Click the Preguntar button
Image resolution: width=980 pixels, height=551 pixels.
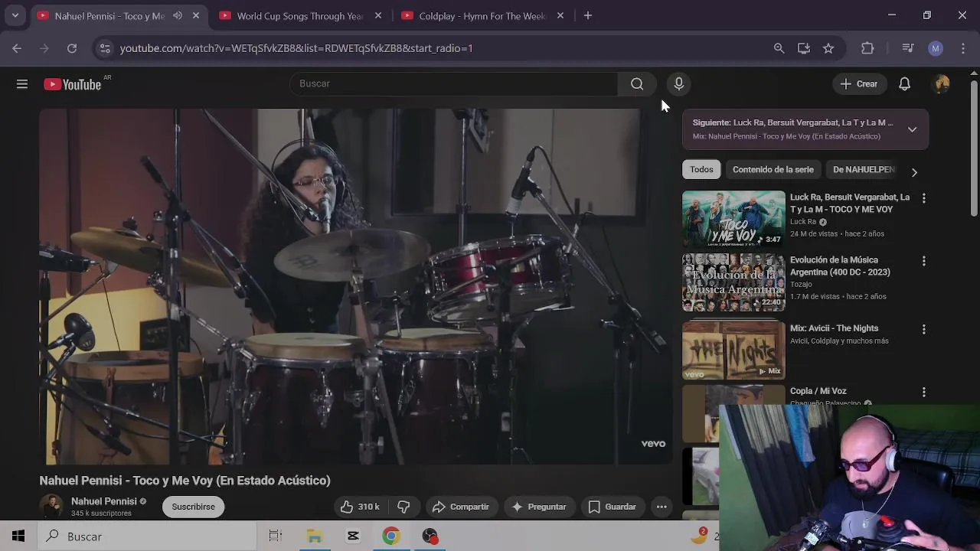click(539, 507)
